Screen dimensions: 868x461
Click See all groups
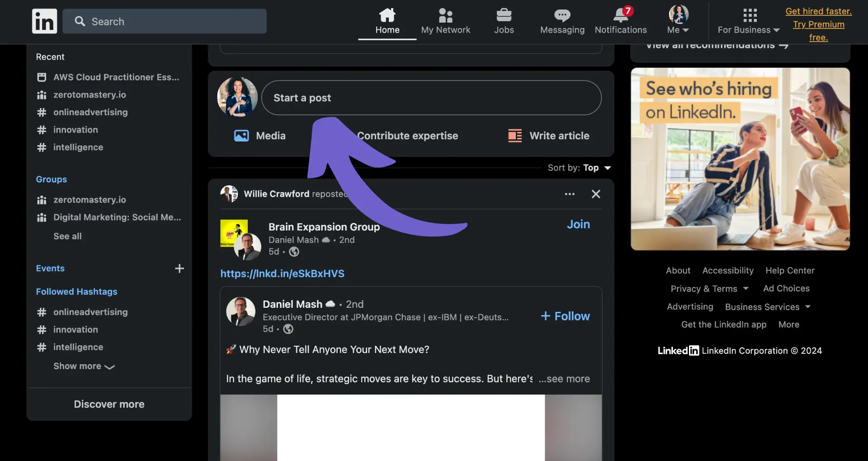coord(67,236)
